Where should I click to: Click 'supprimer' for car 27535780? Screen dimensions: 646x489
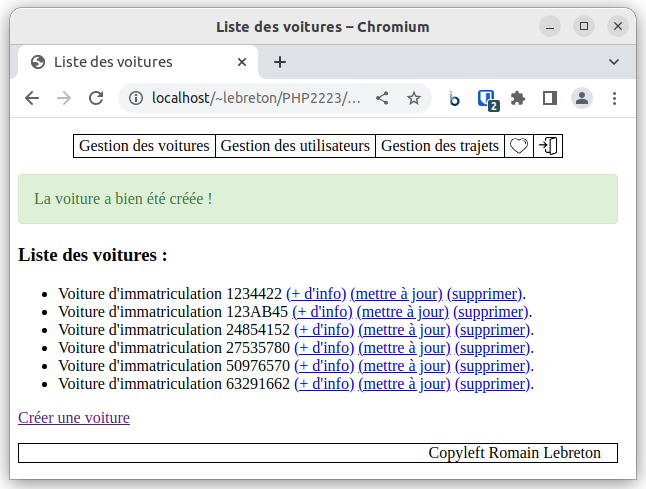point(493,348)
